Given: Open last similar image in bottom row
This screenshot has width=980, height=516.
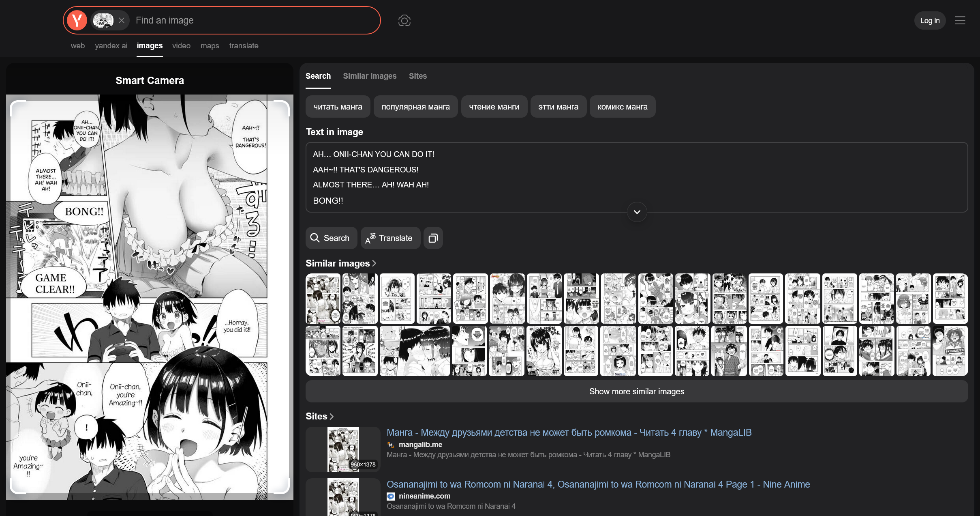Looking at the screenshot, I should 950,351.
